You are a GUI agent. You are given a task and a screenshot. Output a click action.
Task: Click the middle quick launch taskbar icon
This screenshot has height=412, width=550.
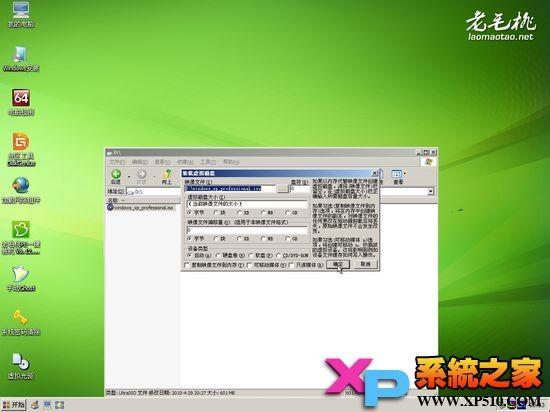[x=47, y=405]
